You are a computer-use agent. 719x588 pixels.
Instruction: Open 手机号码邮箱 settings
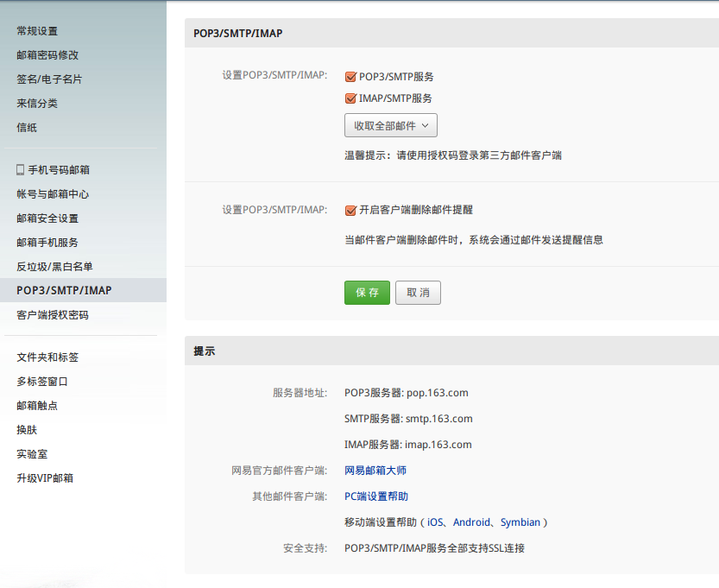pos(59,170)
